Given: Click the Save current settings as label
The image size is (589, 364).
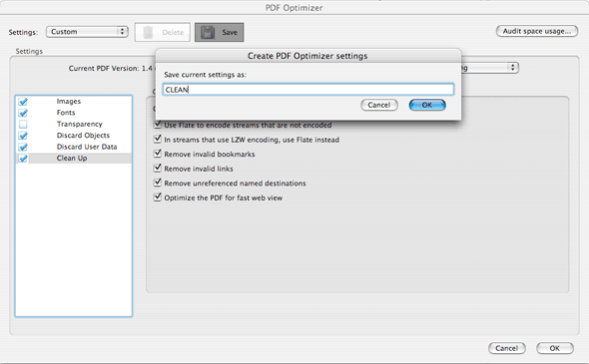Looking at the screenshot, I should click(205, 75).
